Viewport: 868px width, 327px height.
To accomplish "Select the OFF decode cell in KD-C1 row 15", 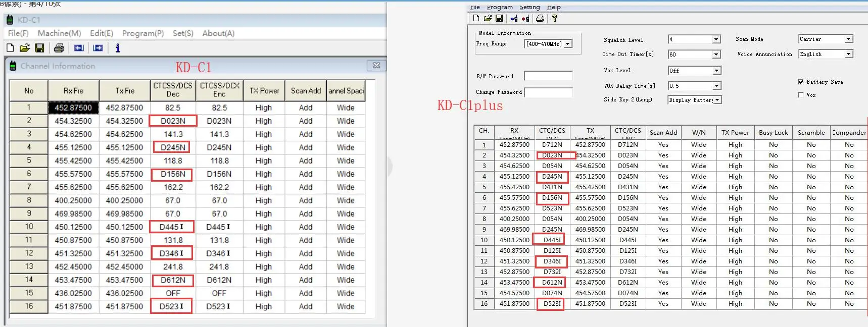I will click(x=173, y=293).
